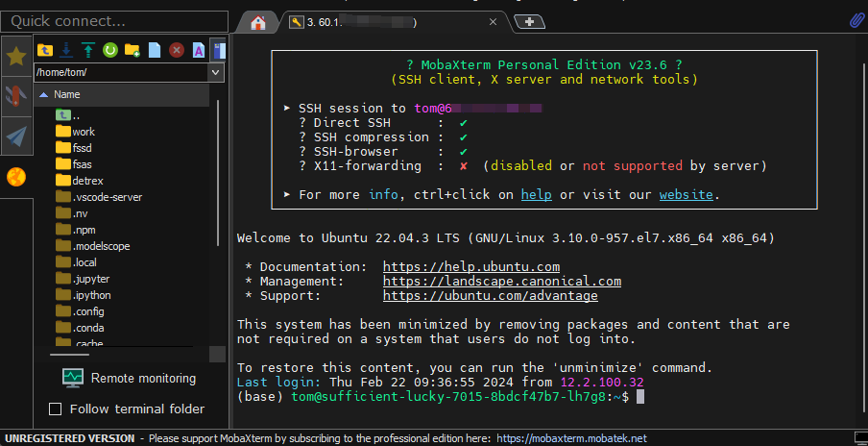Click the file list horizontal scrollbar
The height and width of the screenshot is (446, 868).
[69, 354]
